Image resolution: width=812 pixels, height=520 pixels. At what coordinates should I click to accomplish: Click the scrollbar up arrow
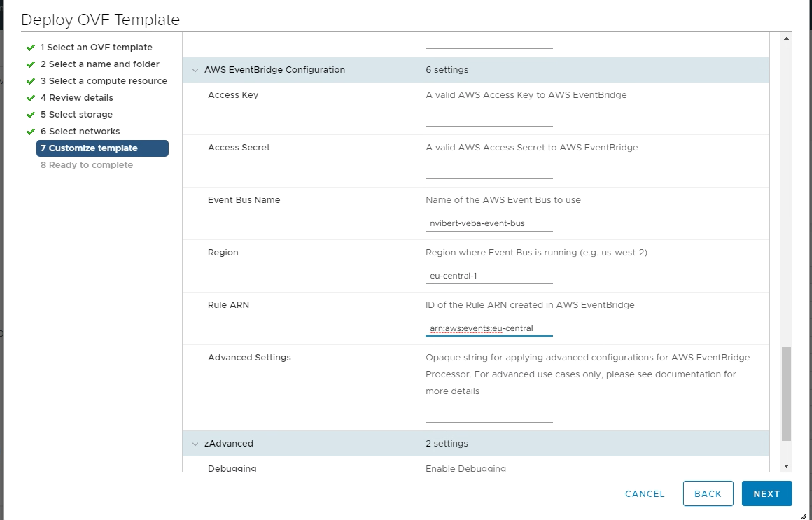[786, 38]
